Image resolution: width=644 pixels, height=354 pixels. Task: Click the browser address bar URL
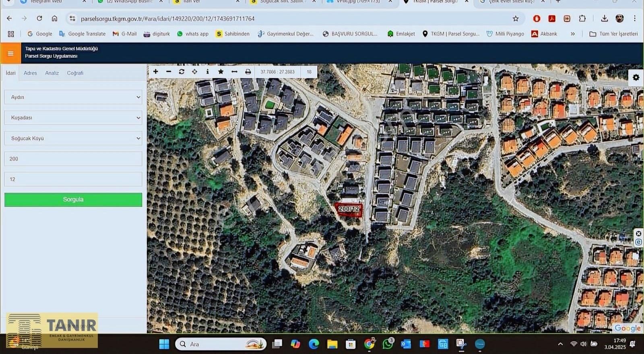(167, 19)
